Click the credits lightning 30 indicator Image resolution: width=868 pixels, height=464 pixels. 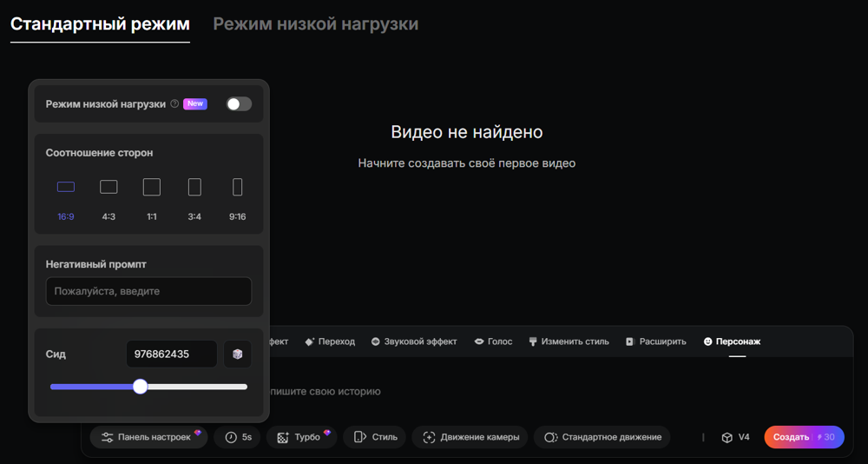(826, 437)
